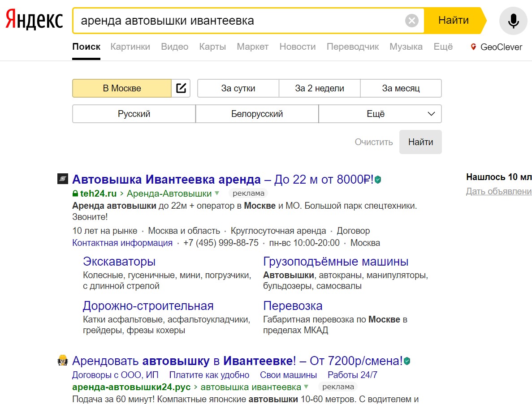Select the За 2 недели time filter
Screen dimensions: 532x404
tap(319, 89)
